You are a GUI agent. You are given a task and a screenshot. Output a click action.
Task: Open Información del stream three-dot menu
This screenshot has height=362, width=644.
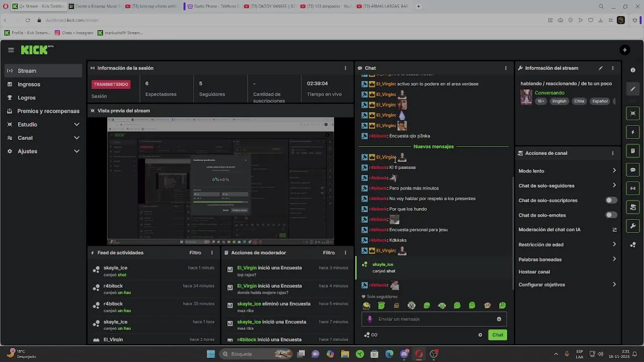[x=613, y=68]
